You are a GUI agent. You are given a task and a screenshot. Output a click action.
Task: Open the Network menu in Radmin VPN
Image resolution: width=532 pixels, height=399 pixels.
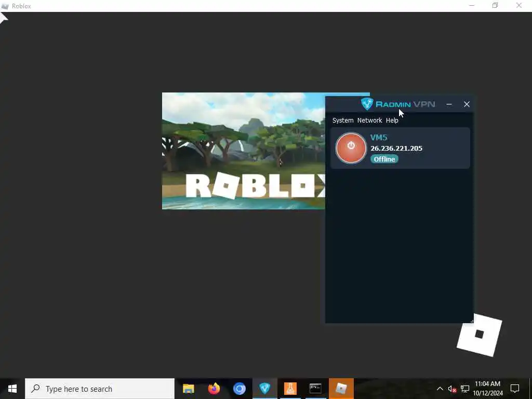coord(369,121)
